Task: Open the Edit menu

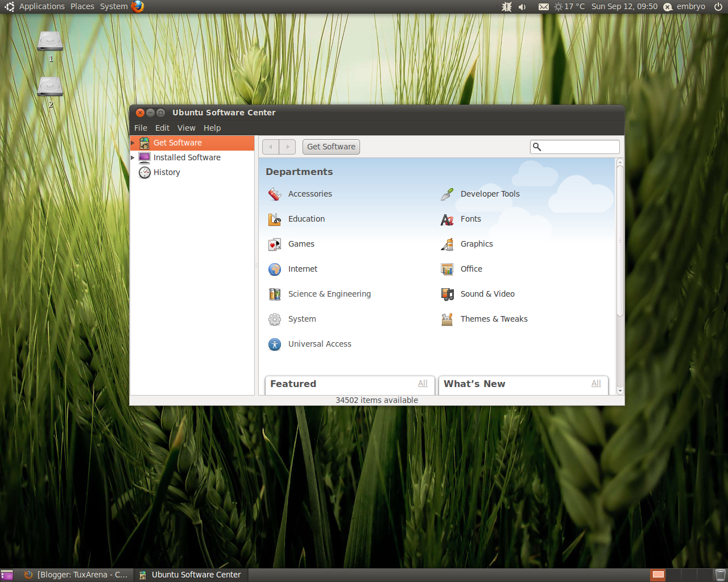Action: tap(162, 128)
